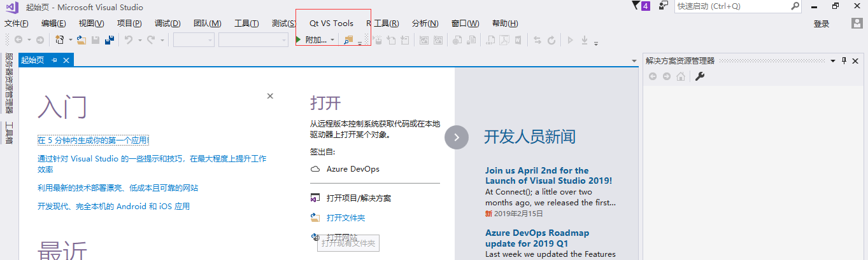Open link 开发现代、完全本机的 Android 和 iOS 应用
The image size is (868, 260).
pos(113,207)
